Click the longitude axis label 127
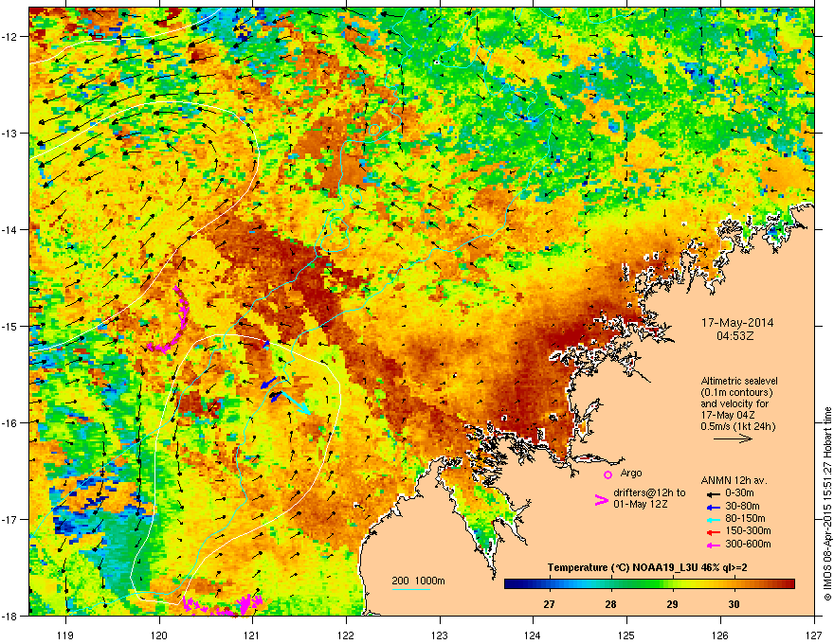The image size is (834, 644). coord(814,635)
